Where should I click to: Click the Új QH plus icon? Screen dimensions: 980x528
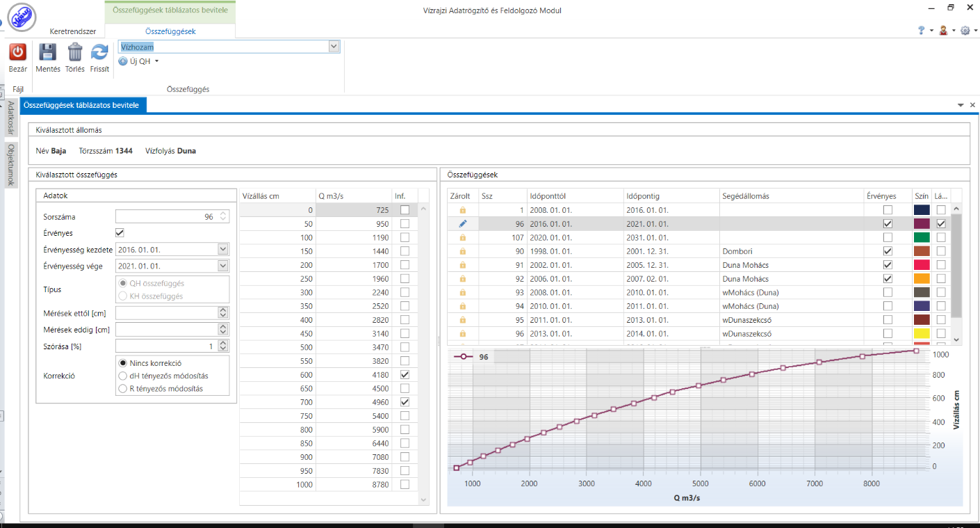pyautogui.click(x=123, y=61)
